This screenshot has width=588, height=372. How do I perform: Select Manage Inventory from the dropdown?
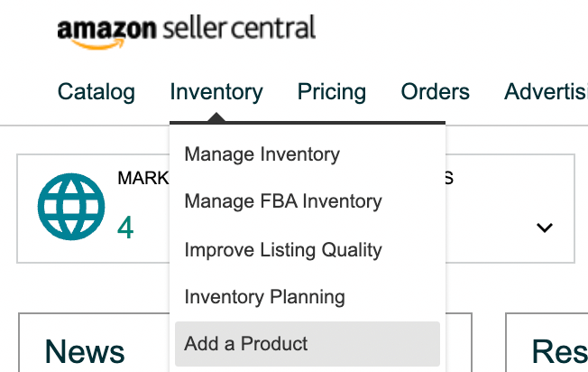pyautogui.click(x=262, y=154)
